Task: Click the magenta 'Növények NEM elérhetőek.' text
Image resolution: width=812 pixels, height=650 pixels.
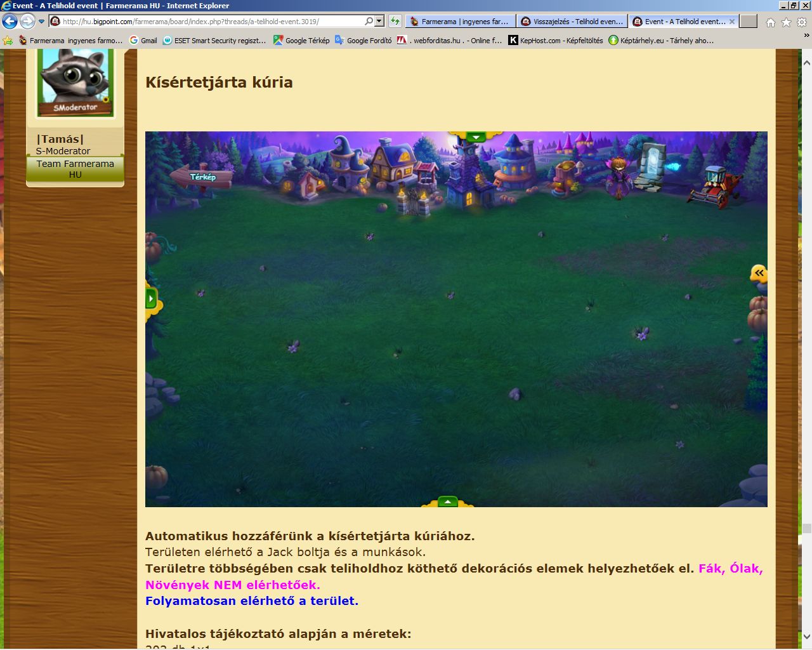Action: [x=233, y=585]
